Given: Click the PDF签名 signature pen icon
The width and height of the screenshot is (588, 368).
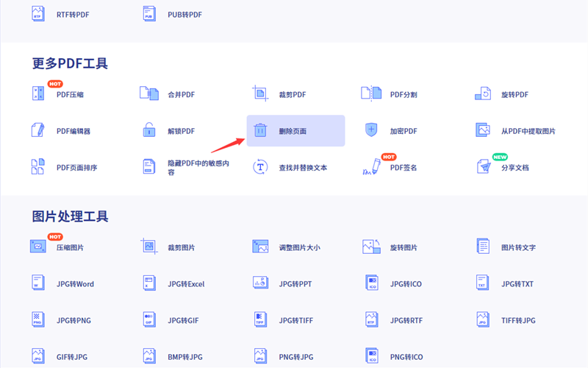Looking at the screenshot, I should click(x=373, y=167).
